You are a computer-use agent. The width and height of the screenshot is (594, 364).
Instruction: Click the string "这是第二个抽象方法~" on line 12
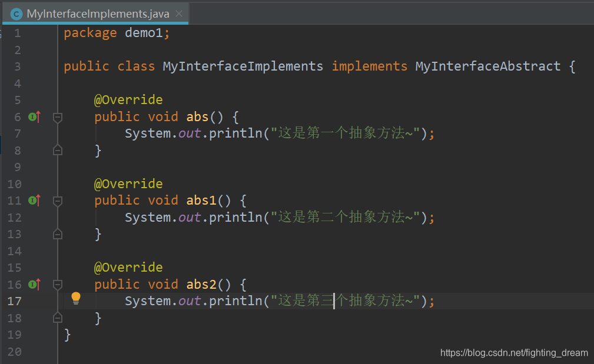[345, 217]
